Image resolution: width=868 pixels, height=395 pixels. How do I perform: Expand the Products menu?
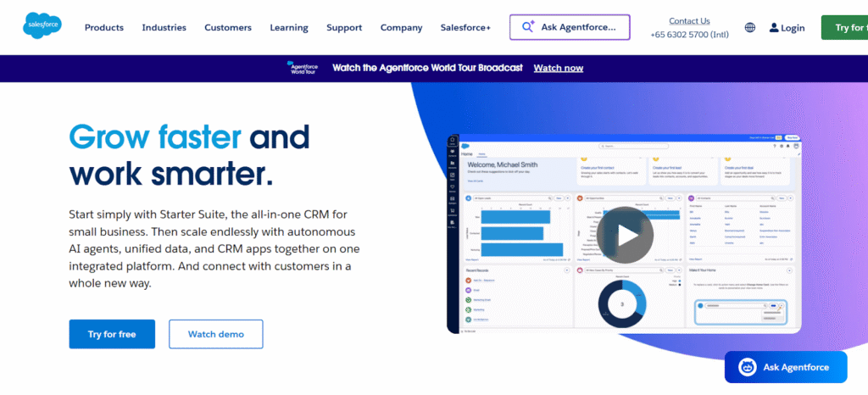click(104, 28)
